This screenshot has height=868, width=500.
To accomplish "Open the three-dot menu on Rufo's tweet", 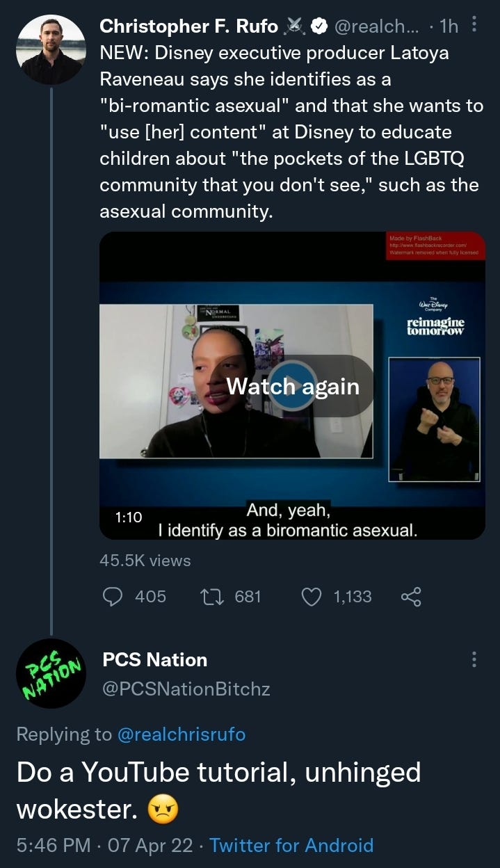I will point(475,25).
